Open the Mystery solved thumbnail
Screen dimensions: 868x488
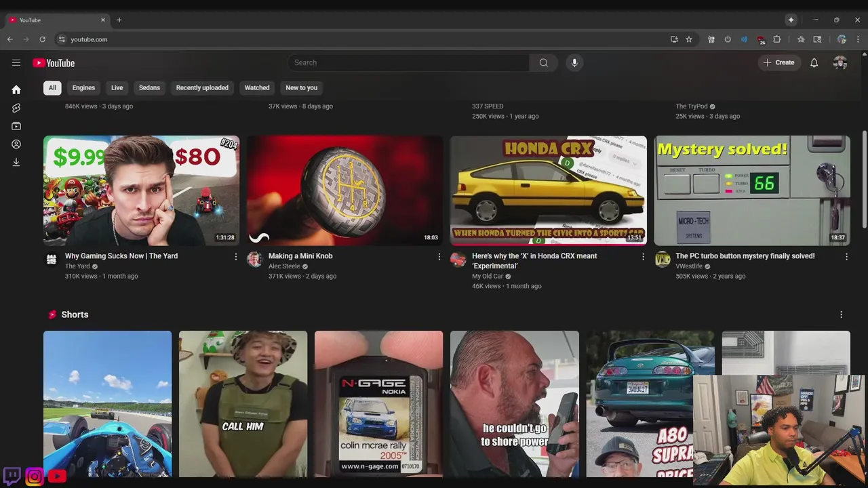752,190
